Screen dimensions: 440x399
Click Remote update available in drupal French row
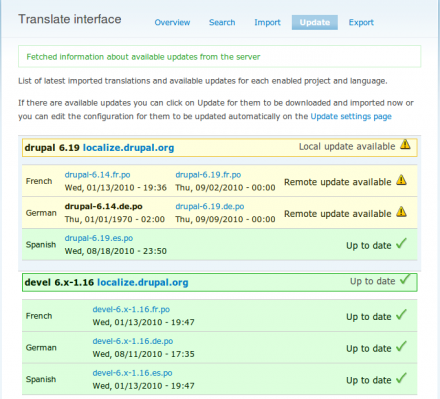pos(338,182)
